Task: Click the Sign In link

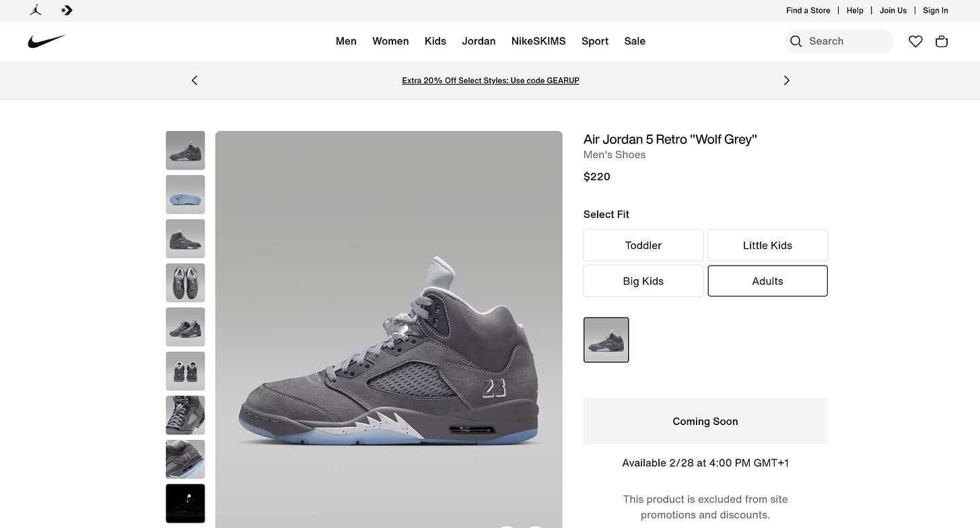Action: coord(935,10)
